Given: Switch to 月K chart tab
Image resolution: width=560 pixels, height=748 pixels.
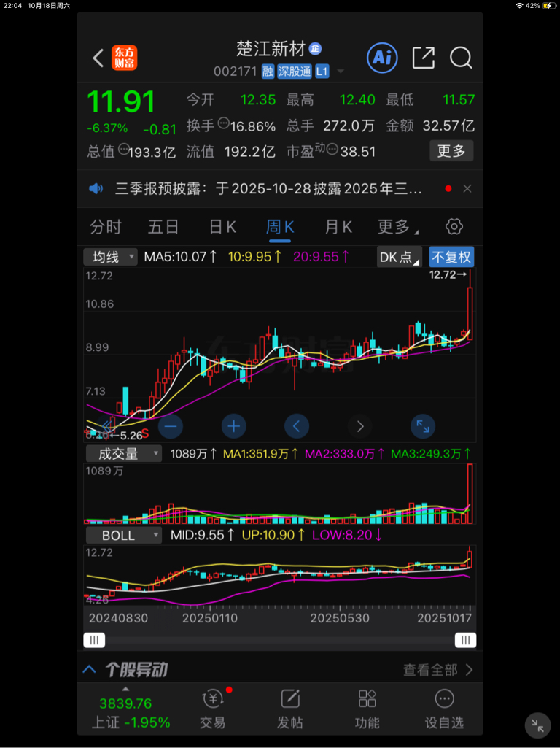Looking at the screenshot, I should [338, 227].
